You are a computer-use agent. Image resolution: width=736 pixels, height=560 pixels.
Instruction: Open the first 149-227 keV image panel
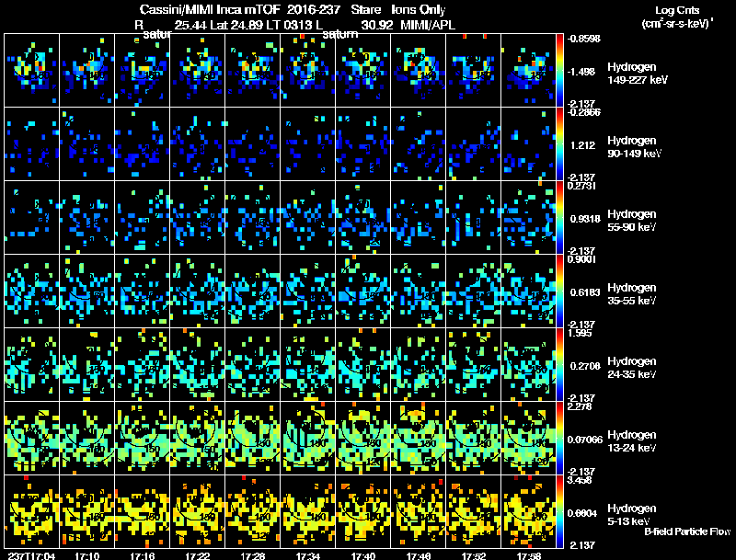click(32, 70)
